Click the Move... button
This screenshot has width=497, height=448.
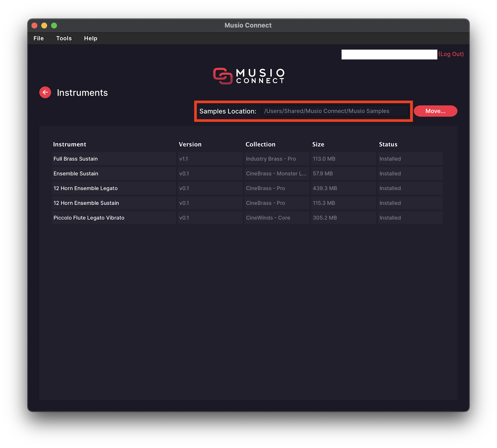tap(435, 111)
